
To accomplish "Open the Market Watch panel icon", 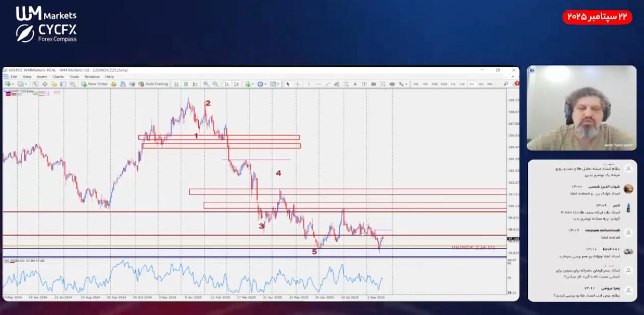I will (x=35, y=84).
